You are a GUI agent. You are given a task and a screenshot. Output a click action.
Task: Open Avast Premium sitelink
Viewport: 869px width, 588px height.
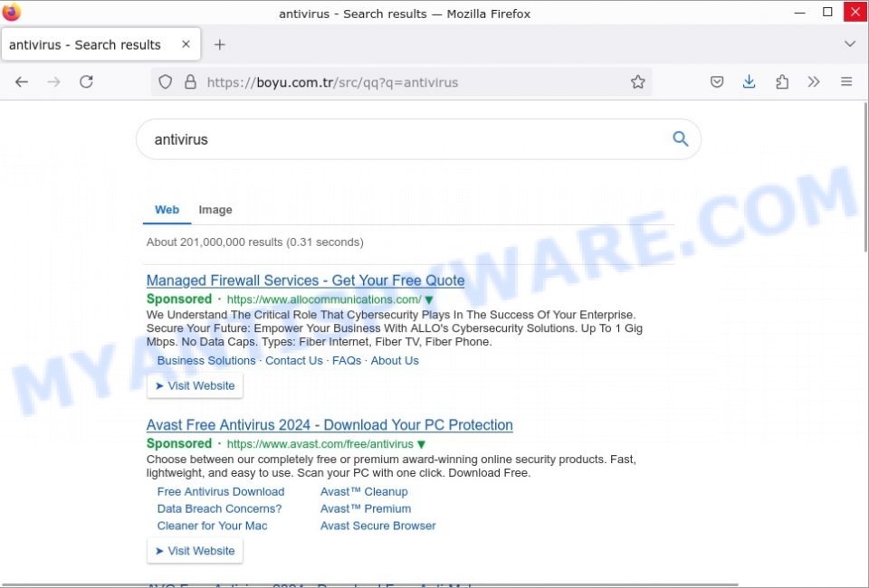366,508
